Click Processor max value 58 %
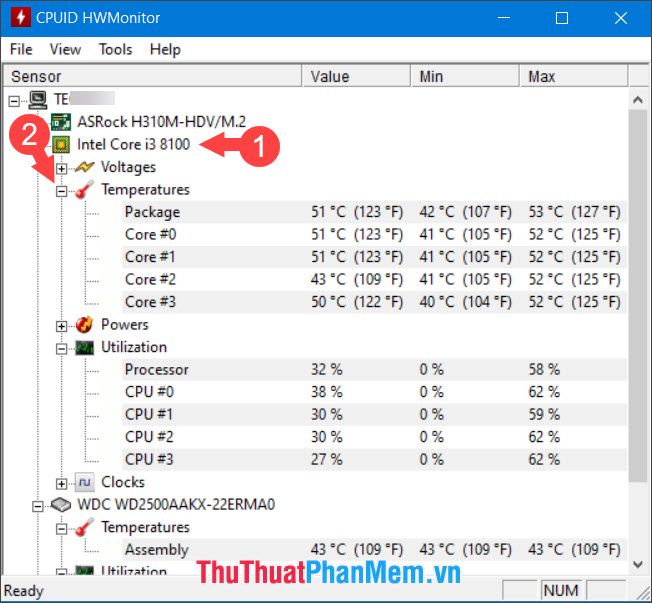Screen dimensions: 652x603 tap(544, 369)
